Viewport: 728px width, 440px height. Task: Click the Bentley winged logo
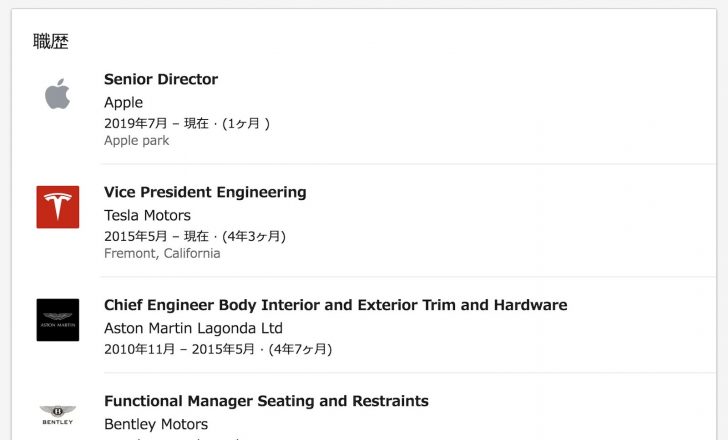tap(57, 414)
